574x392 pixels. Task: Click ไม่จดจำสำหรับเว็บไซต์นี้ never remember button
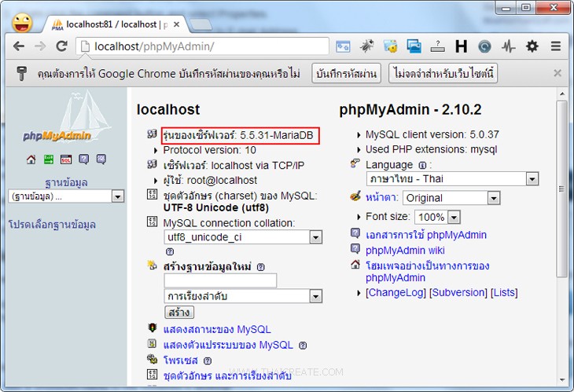443,73
